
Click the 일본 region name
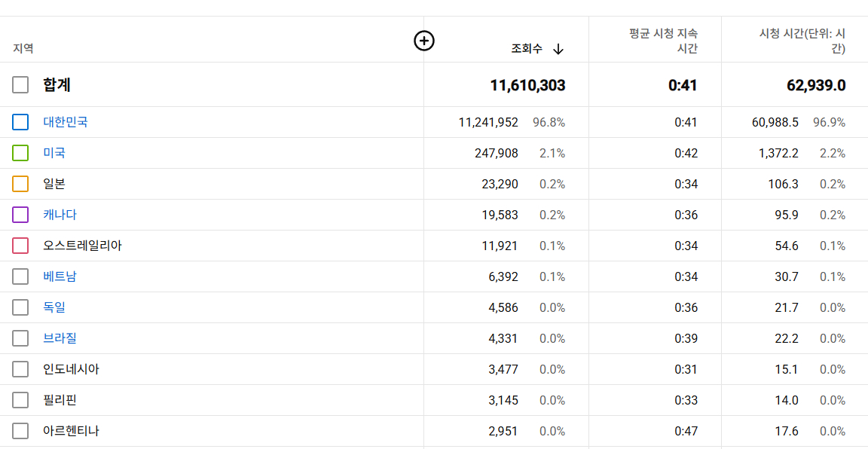[x=54, y=184]
